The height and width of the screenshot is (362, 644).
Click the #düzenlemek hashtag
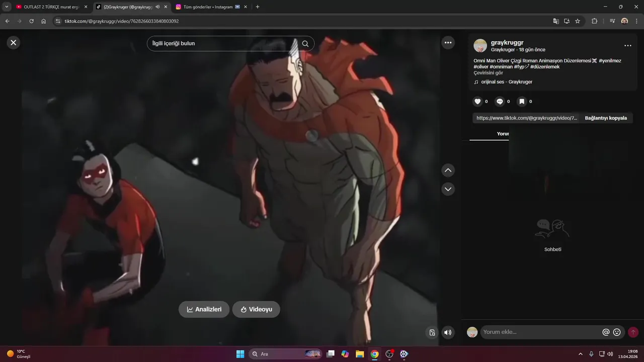[545, 67]
